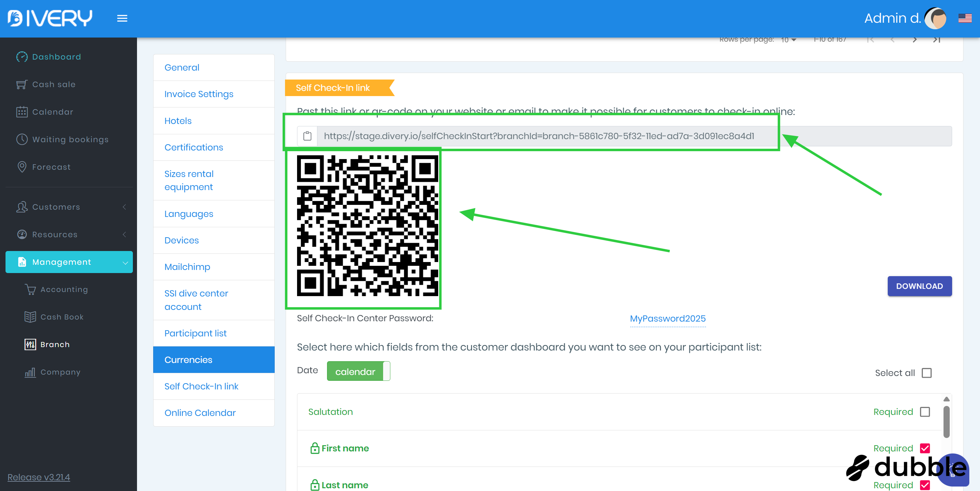
Task: Click the Calendar sidebar icon
Action: [22, 112]
